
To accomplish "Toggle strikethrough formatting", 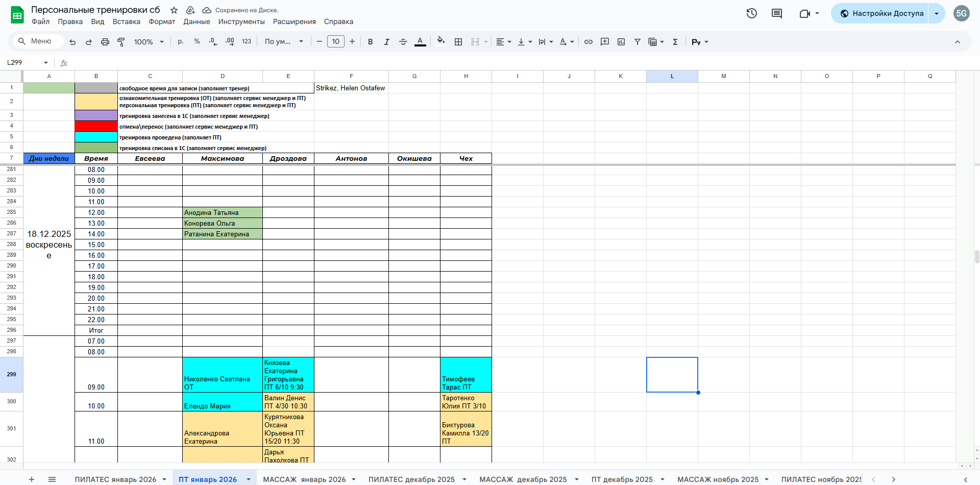I will click(403, 42).
